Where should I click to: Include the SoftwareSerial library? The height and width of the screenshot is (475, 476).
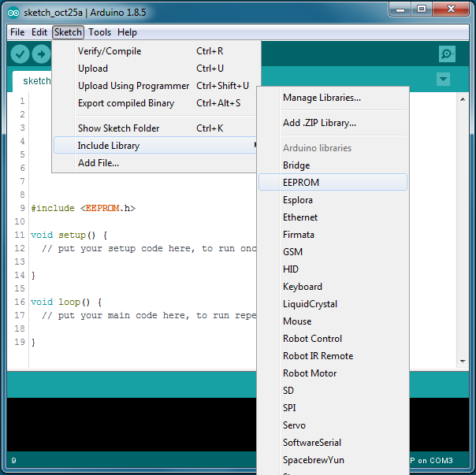[x=333, y=442]
